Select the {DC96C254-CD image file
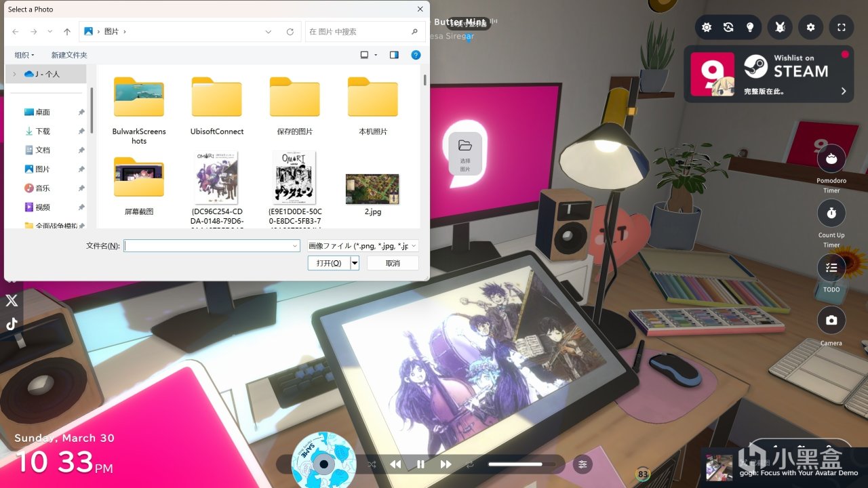 click(217, 190)
